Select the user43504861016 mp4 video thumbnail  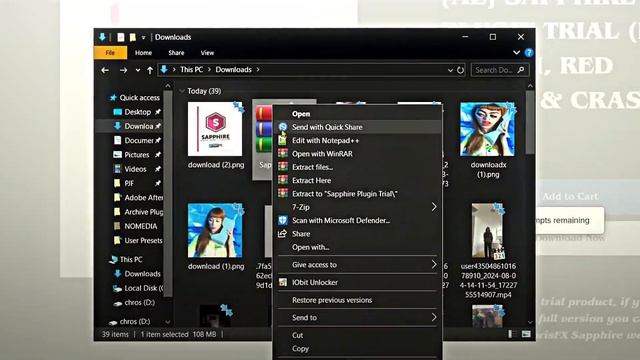[487, 231]
